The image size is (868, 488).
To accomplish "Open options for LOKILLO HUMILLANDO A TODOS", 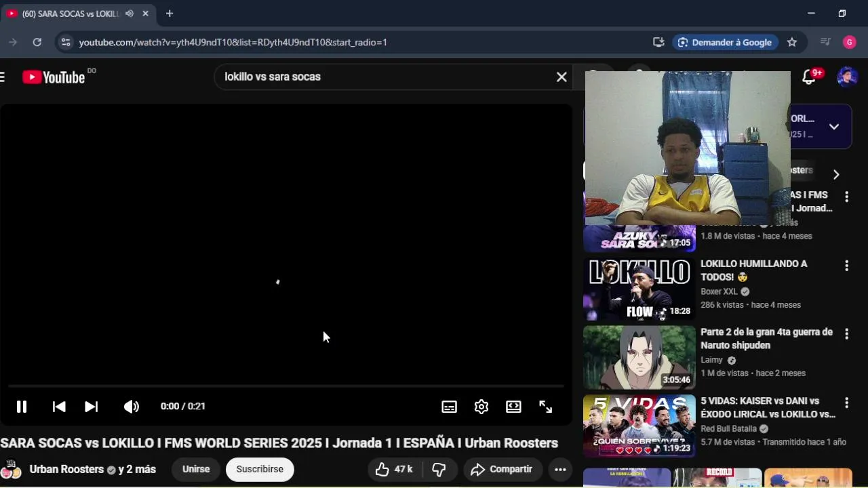I will tap(846, 266).
